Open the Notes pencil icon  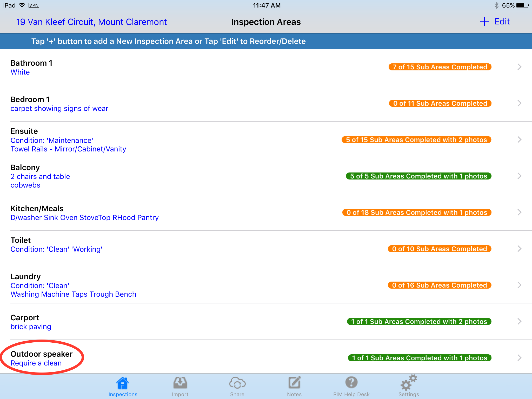294,383
